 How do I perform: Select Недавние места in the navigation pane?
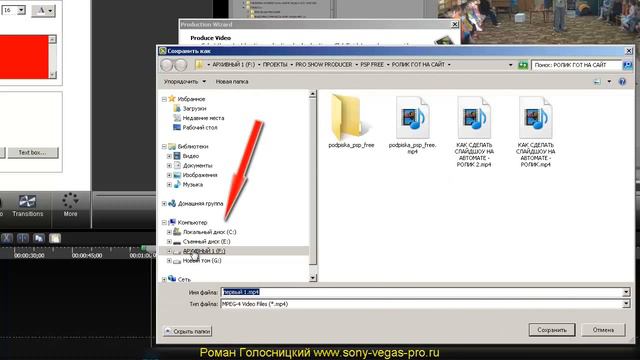[x=203, y=118]
